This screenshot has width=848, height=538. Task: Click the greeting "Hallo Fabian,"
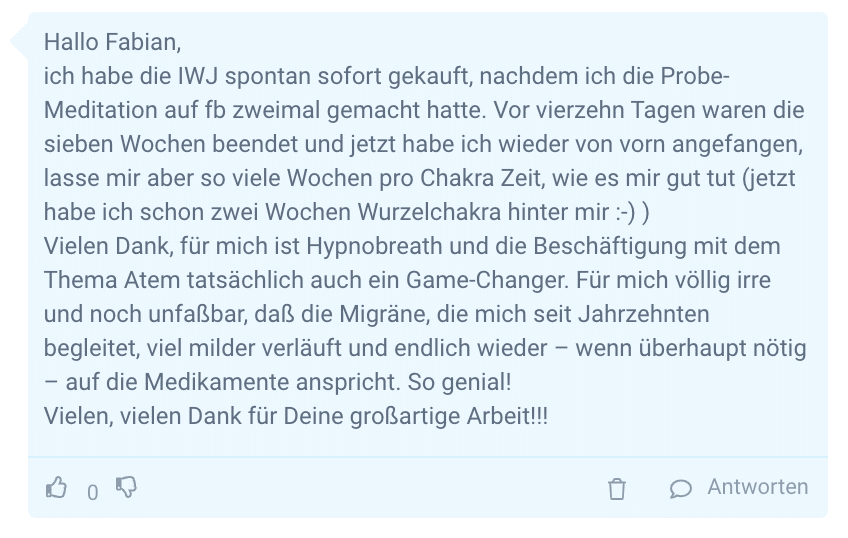112,42
